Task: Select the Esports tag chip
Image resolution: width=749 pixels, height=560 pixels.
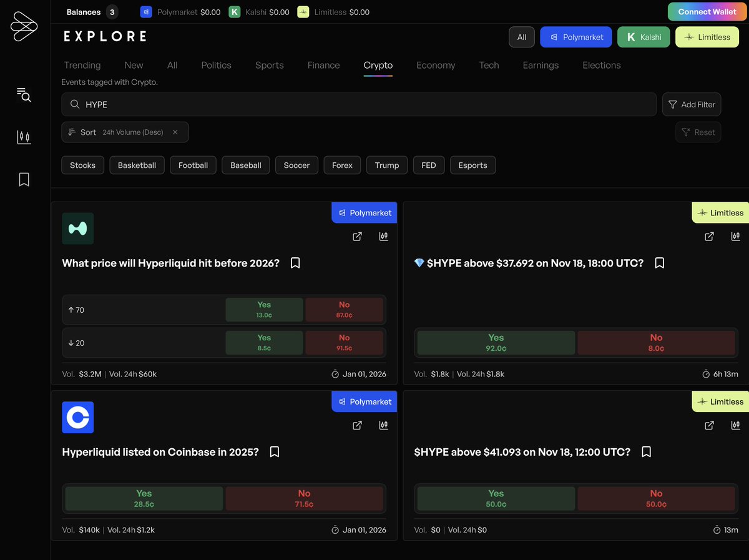Action: [x=472, y=165]
